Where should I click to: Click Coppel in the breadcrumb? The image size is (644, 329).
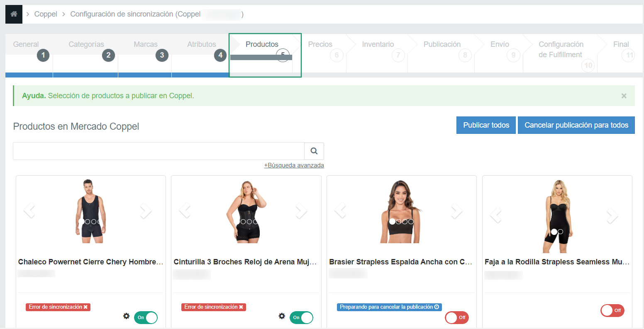tap(46, 14)
